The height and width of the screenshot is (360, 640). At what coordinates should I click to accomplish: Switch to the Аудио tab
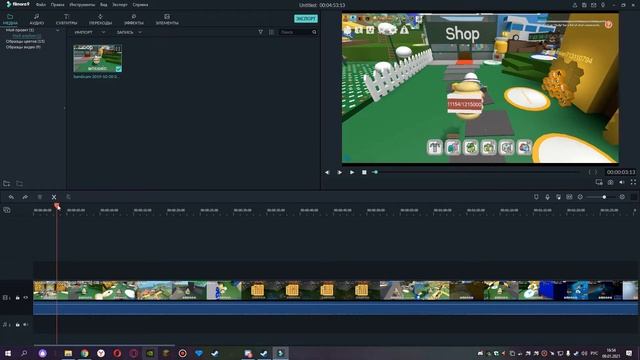[x=37, y=19]
